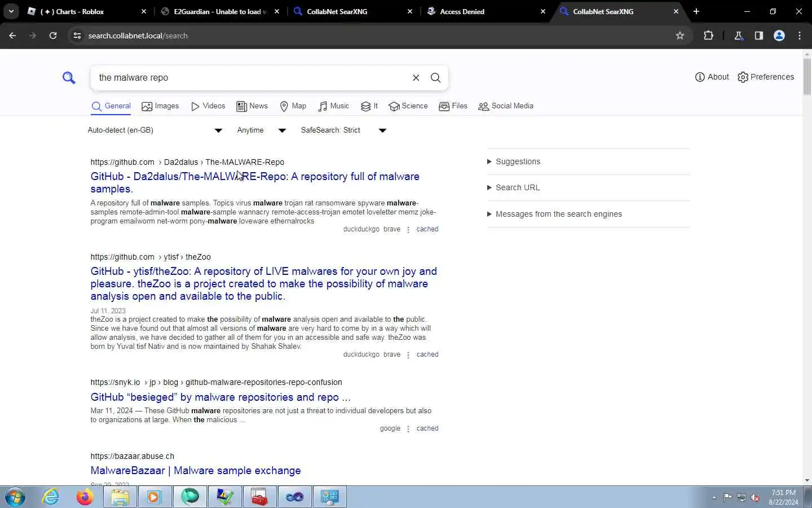Switch to the News tab
The width and height of the screenshot is (812, 508).
tap(252, 106)
